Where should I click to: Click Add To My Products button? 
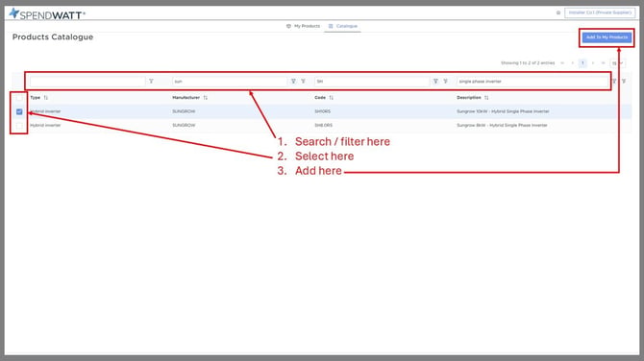(x=607, y=37)
